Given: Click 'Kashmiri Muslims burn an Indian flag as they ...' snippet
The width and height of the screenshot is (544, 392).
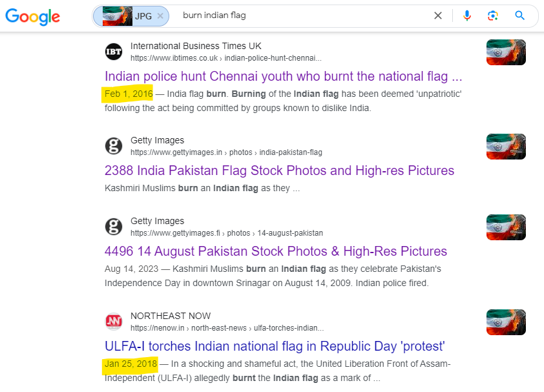Looking at the screenshot, I should coord(202,189).
